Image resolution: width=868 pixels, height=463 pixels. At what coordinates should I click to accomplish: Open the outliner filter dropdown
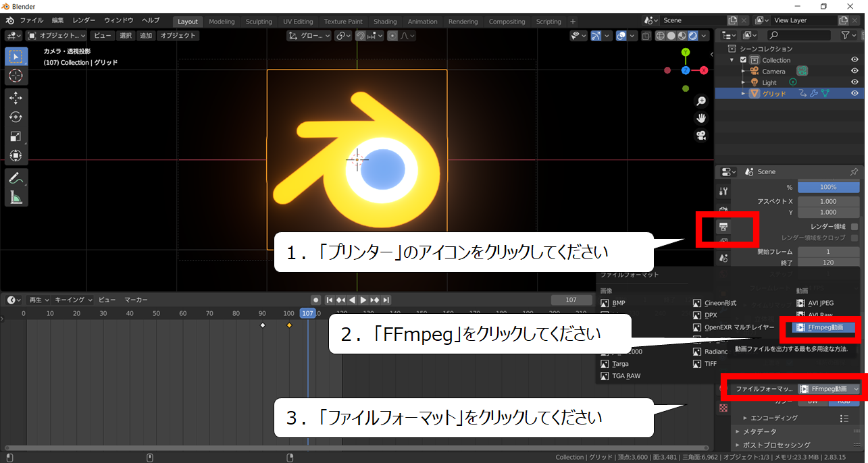click(849, 34)
